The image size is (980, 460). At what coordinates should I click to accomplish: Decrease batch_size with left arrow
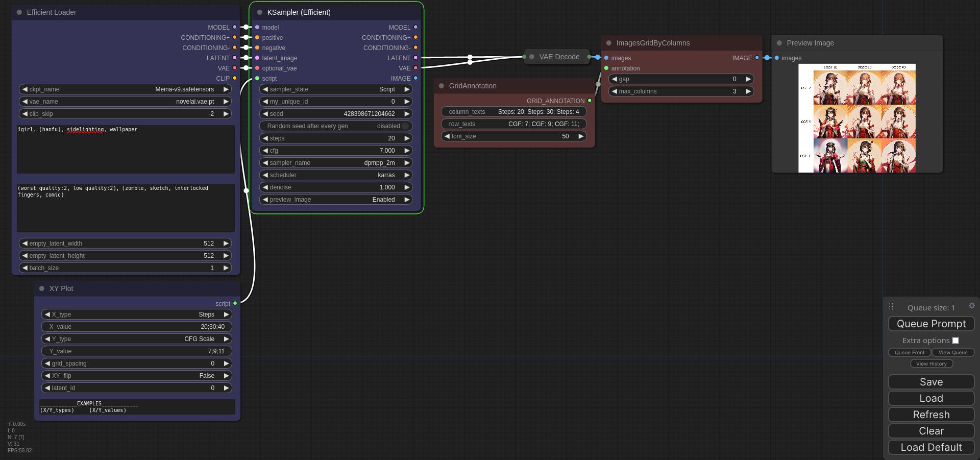coord(25,268)
